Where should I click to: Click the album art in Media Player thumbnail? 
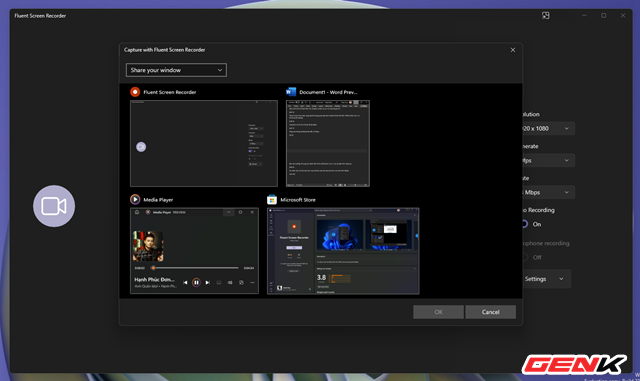point(148,246)
